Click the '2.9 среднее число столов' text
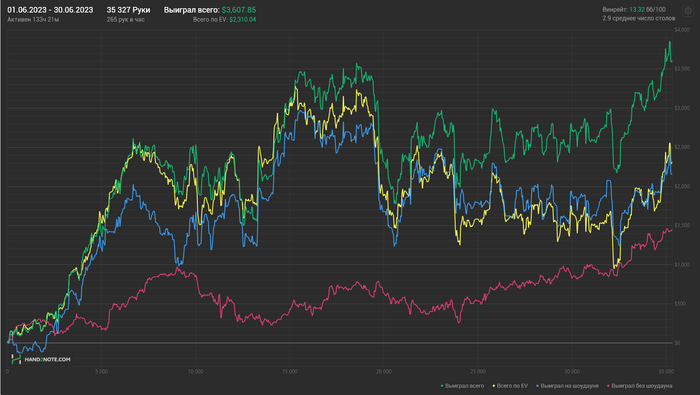Screen dimensions: 700x395 click(x=638, y=18)
